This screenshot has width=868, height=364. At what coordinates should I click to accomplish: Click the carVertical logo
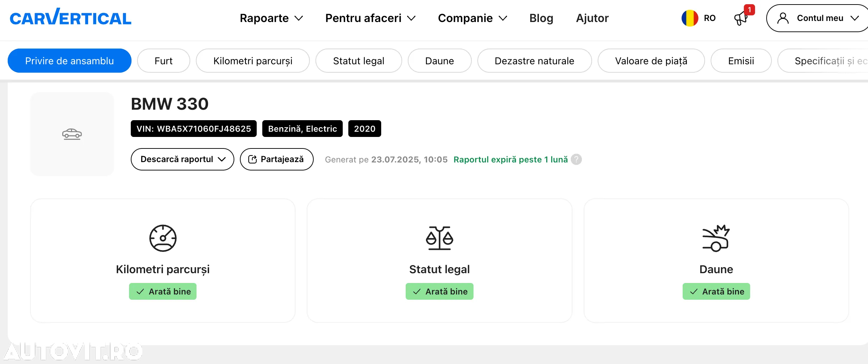tap(70, 17)
